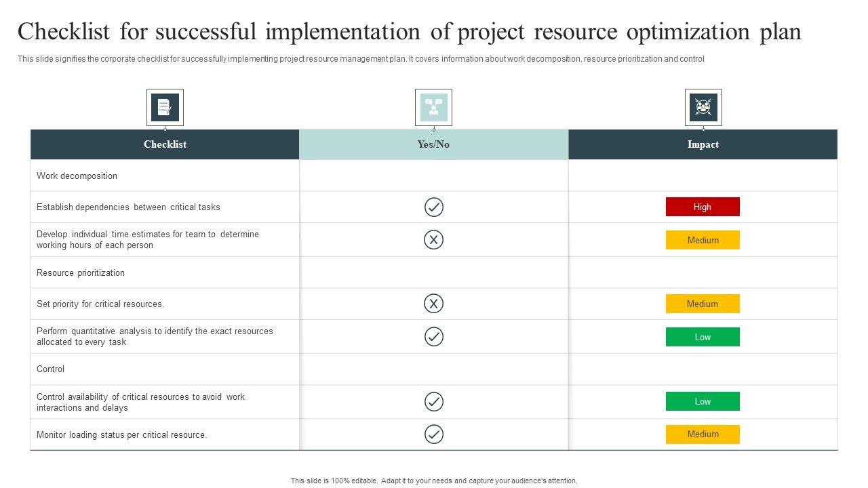Image resolution: width=868 pixels, height=488 pixels.
Task: Click the Yes/No column header
Action: click(x=433, y=144)
